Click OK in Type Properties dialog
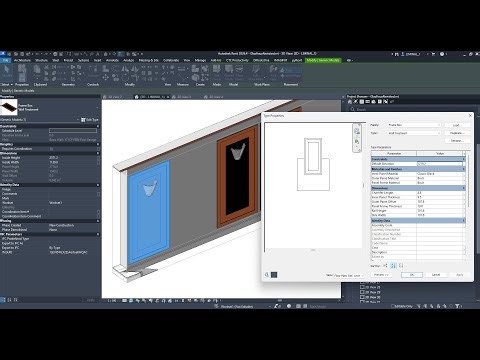This screenshot has width=480, height=360. point(412,275)
